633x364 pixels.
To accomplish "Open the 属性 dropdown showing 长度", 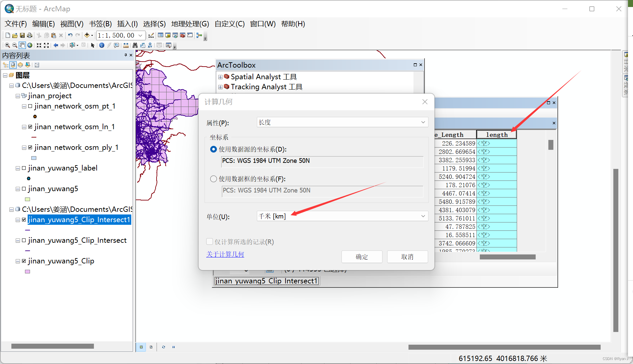I will point(342,122).
